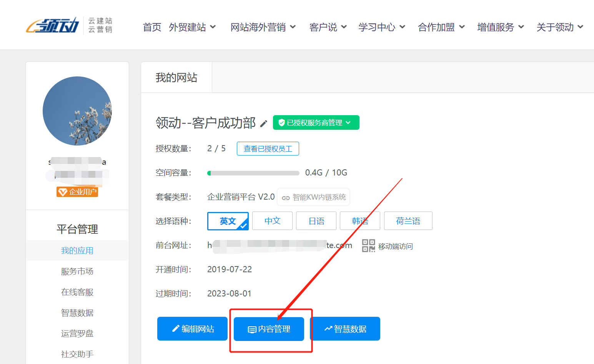Click the blue sky profile avatar
Image resolution: width=594 pixels, height=364 pixels.
[77, 111]
